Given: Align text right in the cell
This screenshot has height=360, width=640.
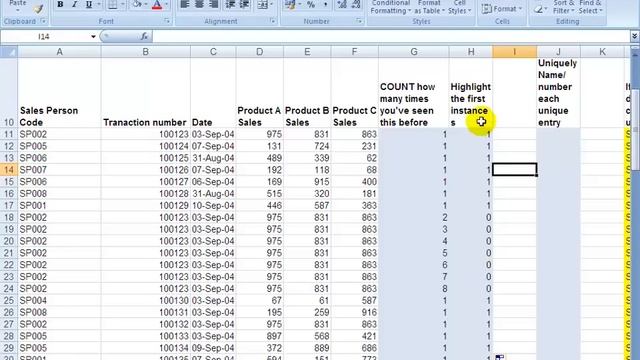Looking at the screenshot, I should pos(213,5).
